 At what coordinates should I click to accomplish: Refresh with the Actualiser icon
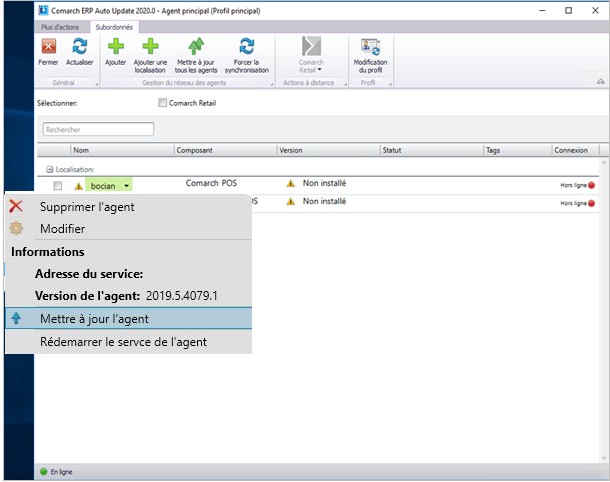pyautogui.click(x=80, y=47)
